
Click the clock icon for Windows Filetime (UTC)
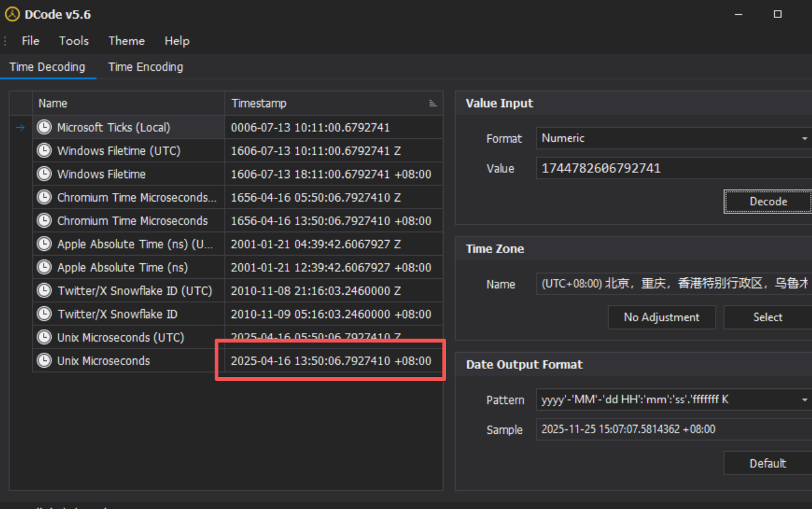point(44,151)
